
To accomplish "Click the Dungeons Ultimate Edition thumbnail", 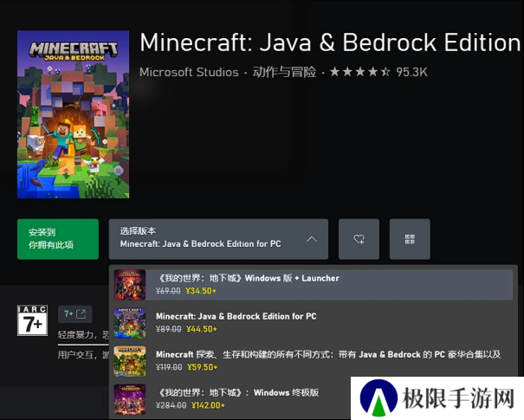I will tap(130, 399).
